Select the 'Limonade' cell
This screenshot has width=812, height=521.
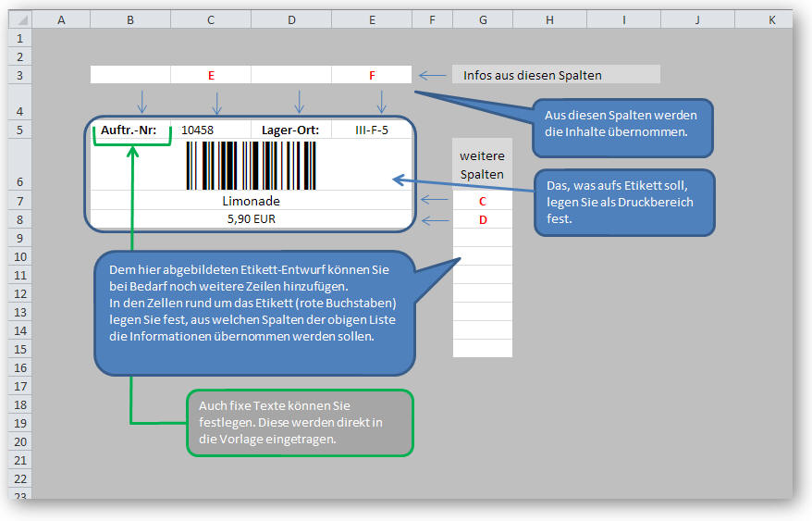coord(252,201)
